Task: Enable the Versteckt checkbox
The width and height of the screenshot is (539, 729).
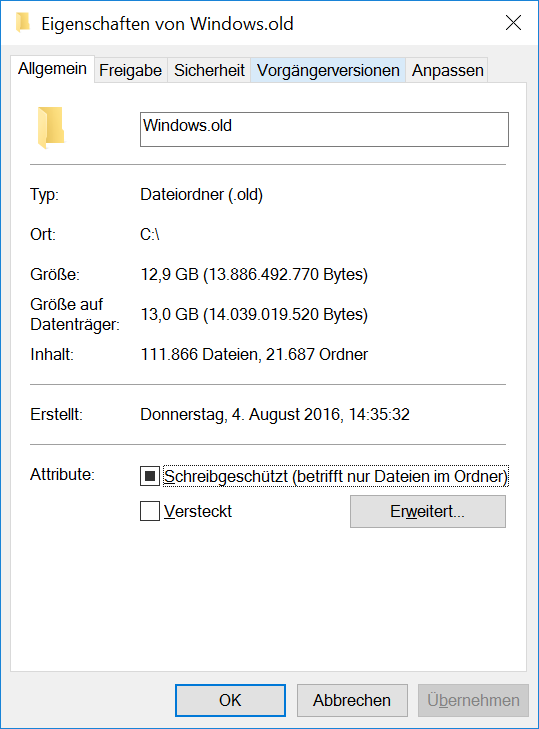Action: pyautogui.click(x=150, y=511)
